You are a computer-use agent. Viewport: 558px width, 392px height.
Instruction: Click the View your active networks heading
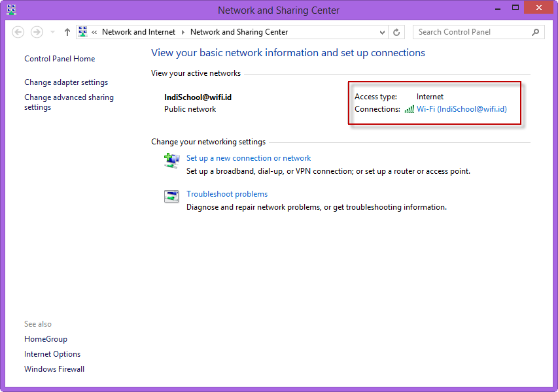click(x=196, y=73)
